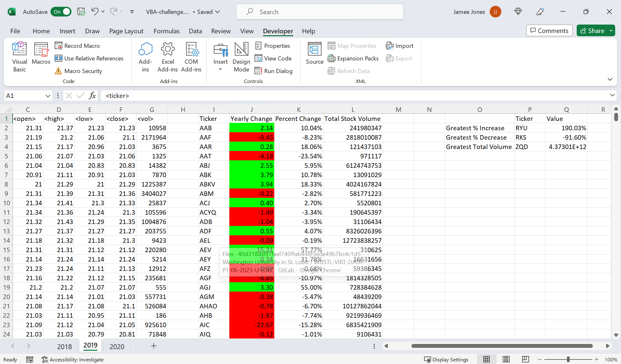Open Macro Security settings
This screenshot has height=364, width=621.
(x=78, y=71)
